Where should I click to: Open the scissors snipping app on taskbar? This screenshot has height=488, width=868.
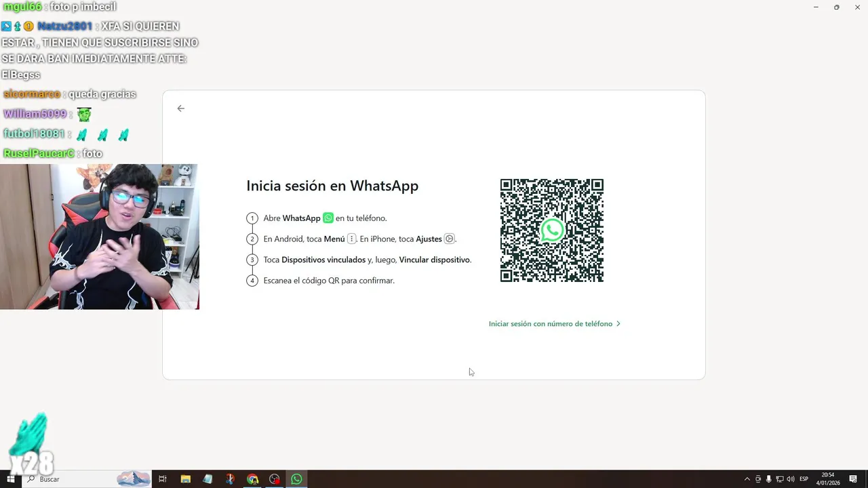point(230,479)
